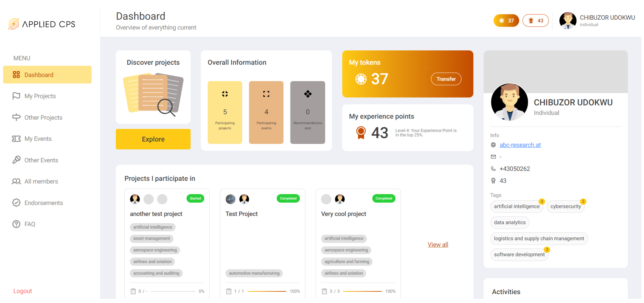
Task: Click the Participating events tile icon
Action: 266,94
